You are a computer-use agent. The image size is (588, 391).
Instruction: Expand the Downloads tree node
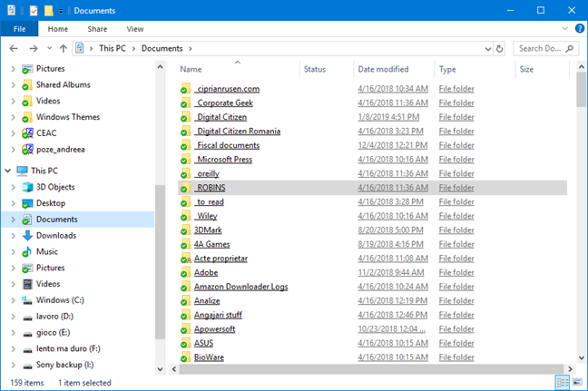(x=13, y=236)
